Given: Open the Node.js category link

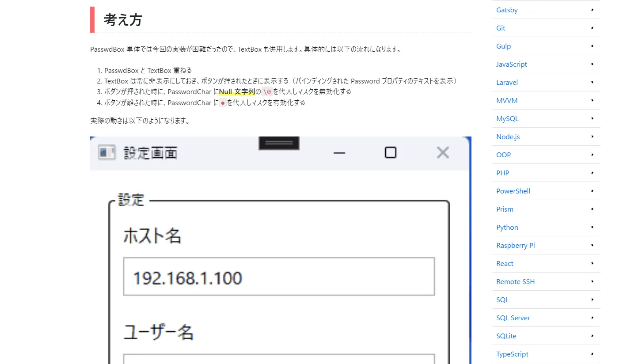Looking at the screenshot, I should pos(508,136).
